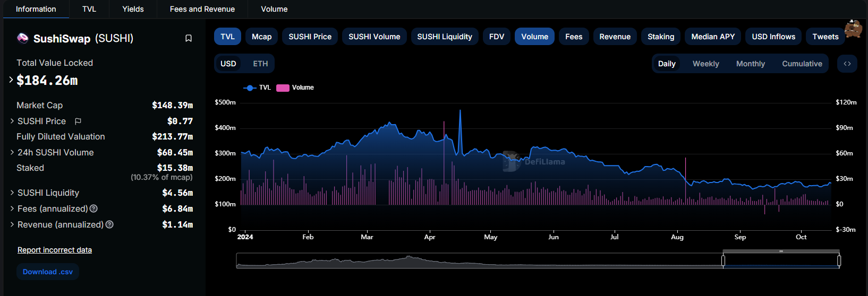The image size is (868, 296).
Task: Enable Fees on the chart
Action: [574, 37]
